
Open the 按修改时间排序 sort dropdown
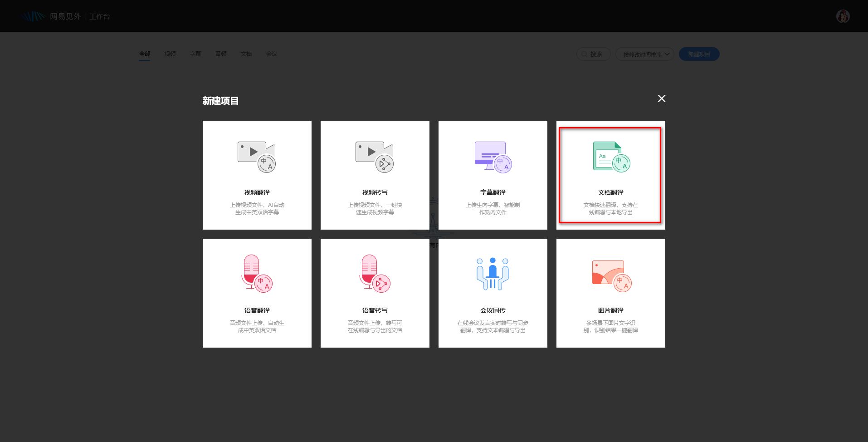[645, 54]
